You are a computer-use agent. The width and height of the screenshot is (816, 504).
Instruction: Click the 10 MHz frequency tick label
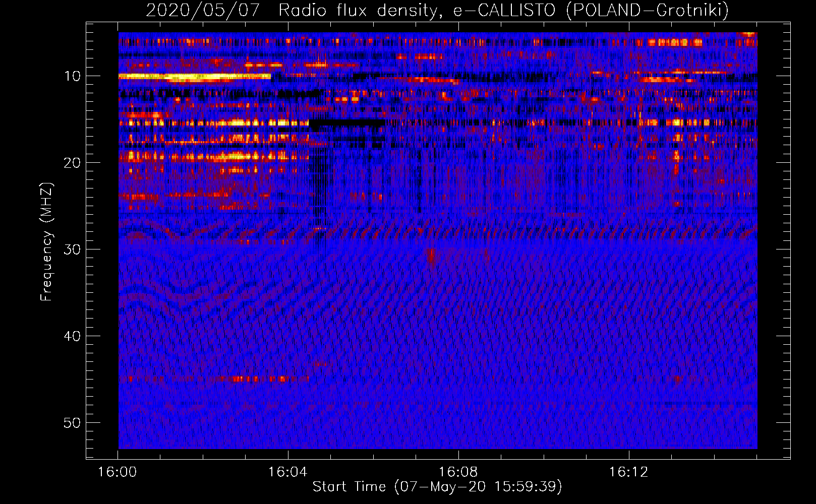pos(73,76)
